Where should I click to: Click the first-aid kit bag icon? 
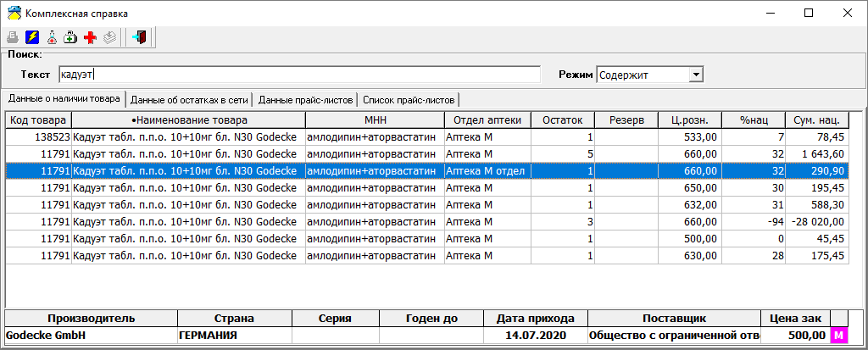(x=70, y=37)
